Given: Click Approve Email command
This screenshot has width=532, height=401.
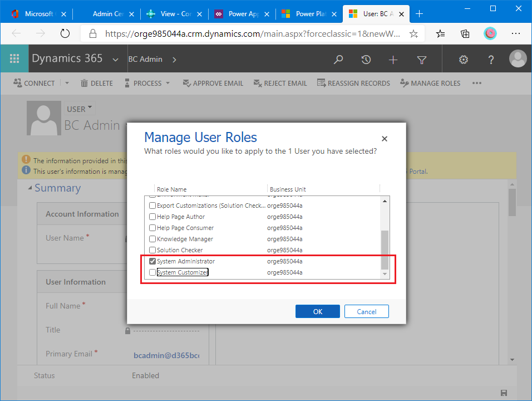Looking at the screenshot, I should coord(213,83).
